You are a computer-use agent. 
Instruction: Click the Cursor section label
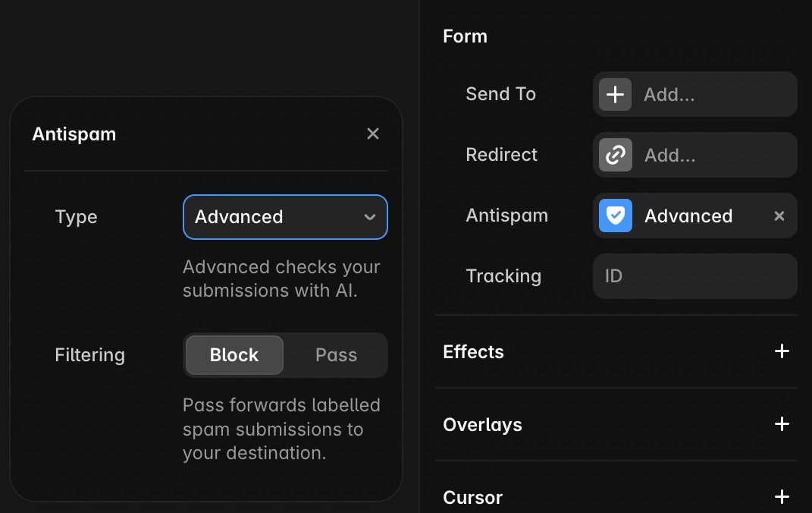(x=473, y=498)
